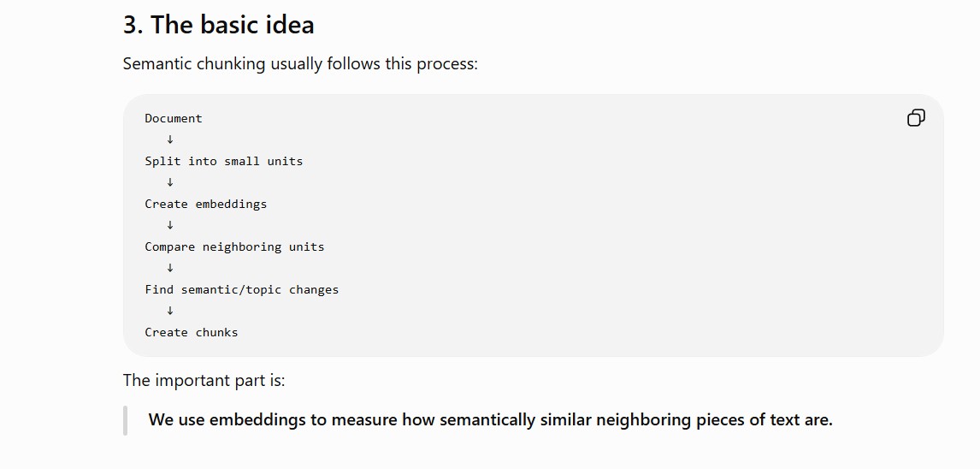Viewport: 980px width, 469px height.
Task: Click 'Find semantic/topic changes' line
Action: point(242,289)
